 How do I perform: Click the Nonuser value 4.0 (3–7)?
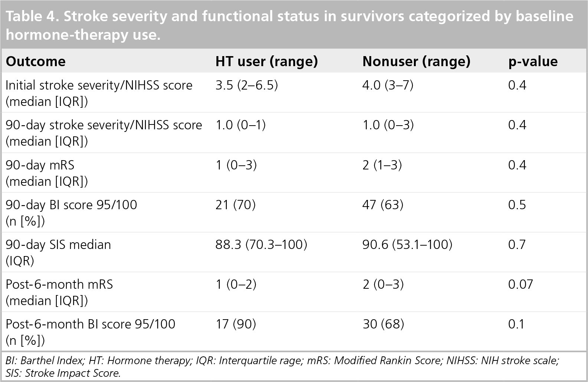point(388,85)
